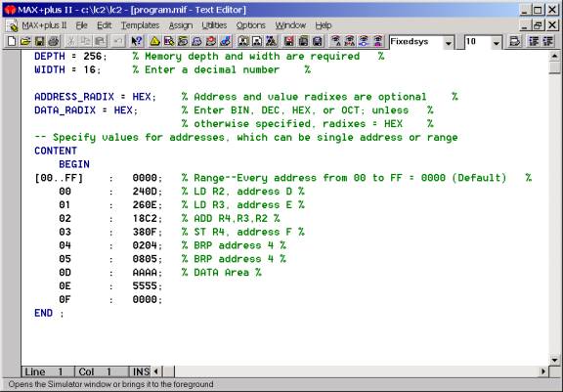Open the Options menu
The width and height of the screenshot is (563, 392).
[x=250, y=25]
